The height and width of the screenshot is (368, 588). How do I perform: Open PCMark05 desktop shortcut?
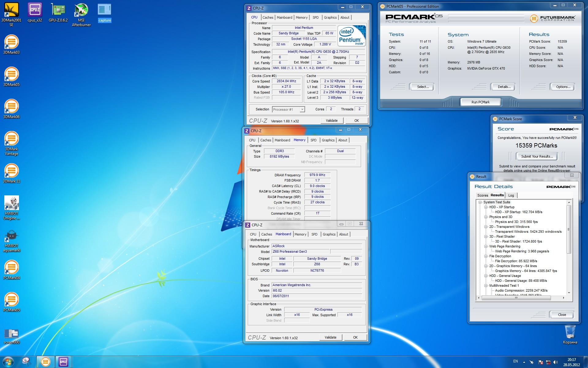pyautogui.click(x=11, y=302)
